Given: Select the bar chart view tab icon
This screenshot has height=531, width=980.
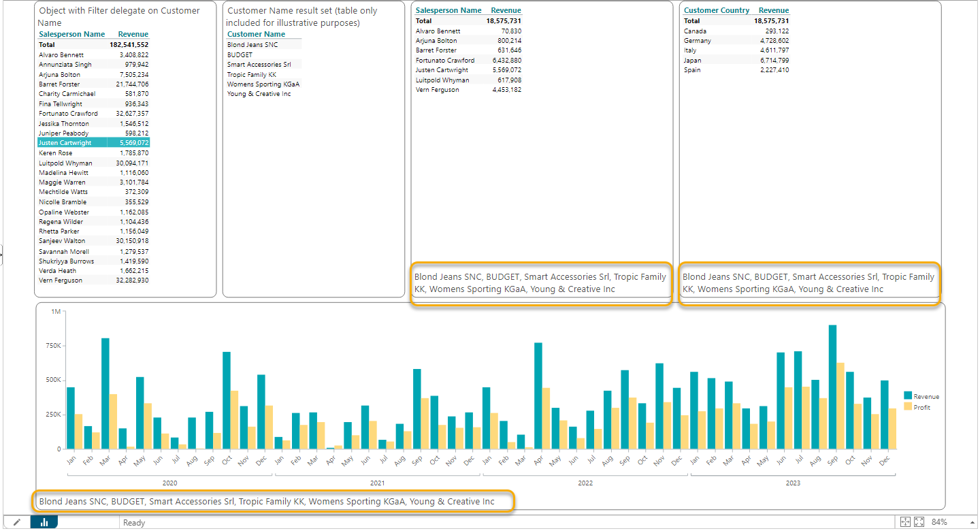Looking at the screenshot, I should [44, 522].
